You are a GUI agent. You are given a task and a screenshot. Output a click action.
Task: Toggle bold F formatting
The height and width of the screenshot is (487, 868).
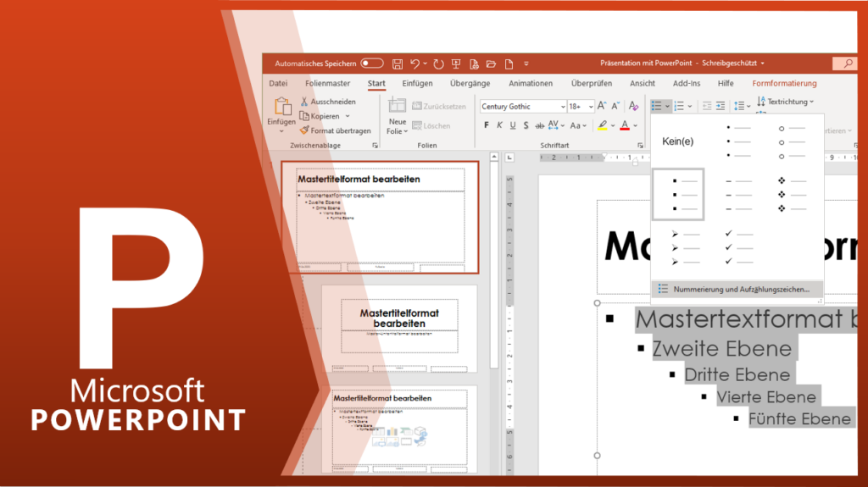coord(486,125)
